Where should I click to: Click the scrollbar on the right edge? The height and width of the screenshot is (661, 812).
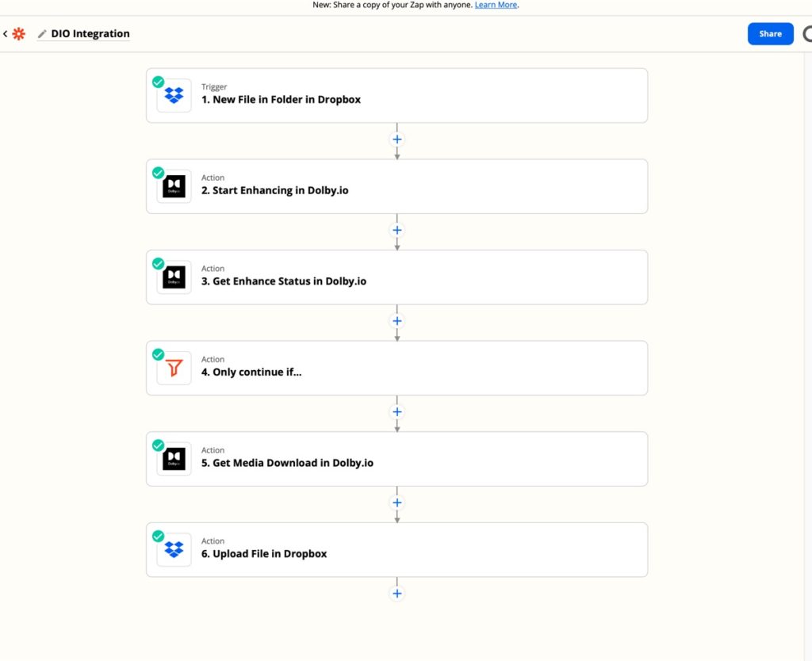click(808, 356)
